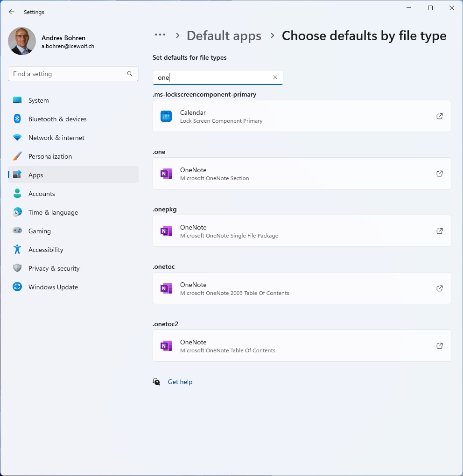Open Privacy & security settings
Screen dimensions: 463x476
[x=73, y=268]
